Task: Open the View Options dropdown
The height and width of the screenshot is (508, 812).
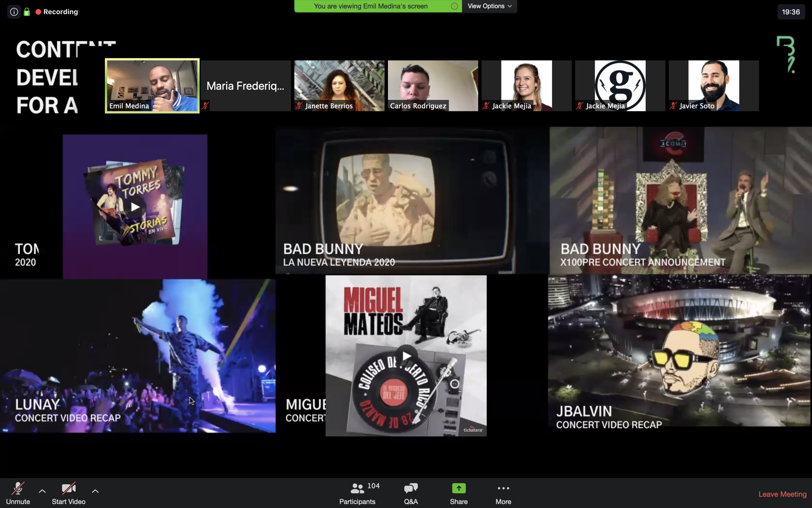Action: tap(489, 6)
